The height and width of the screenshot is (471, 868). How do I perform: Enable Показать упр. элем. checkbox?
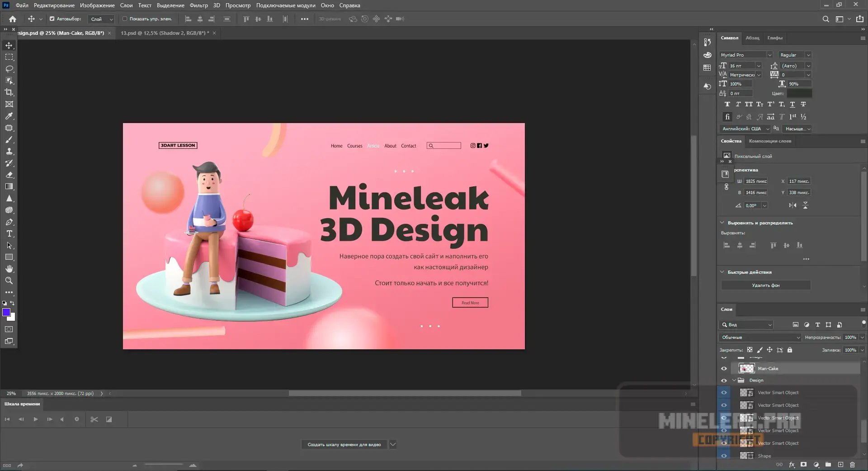click(x=125, y=19)
